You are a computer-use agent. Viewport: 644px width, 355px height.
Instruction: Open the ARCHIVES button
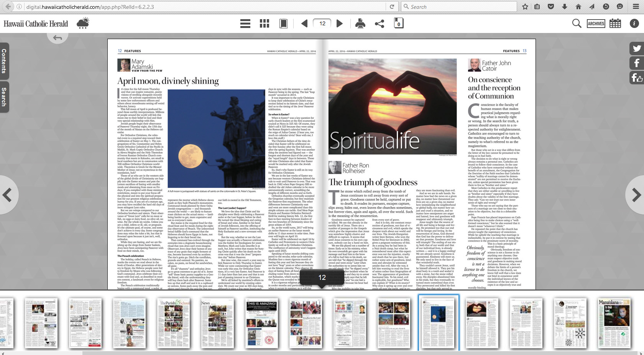coord(596,24)
